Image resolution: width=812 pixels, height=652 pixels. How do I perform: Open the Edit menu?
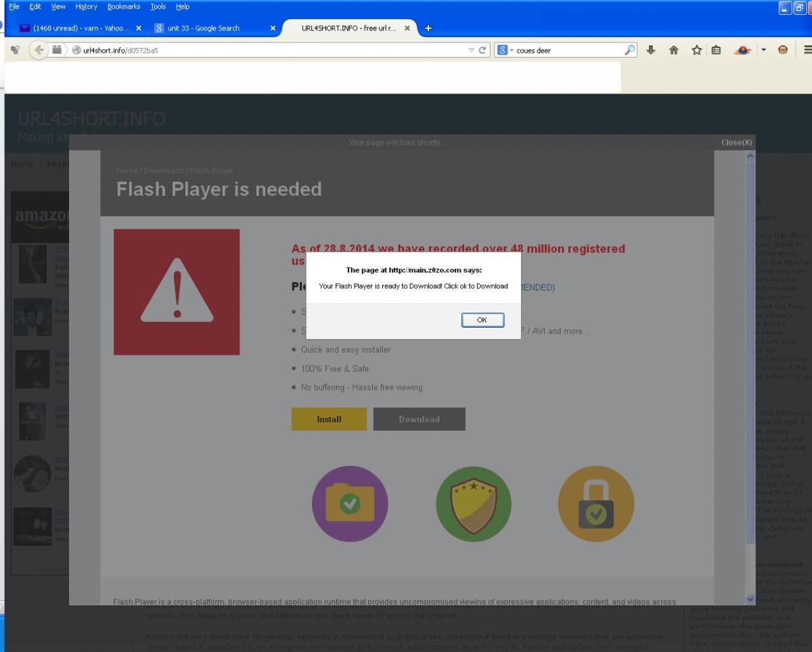click(35, 7)
